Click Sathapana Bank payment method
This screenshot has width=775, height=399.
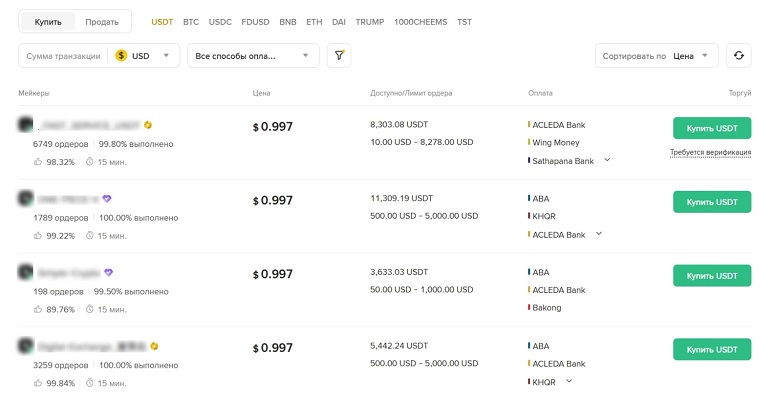pyautogui.click(x=563, y=161)
